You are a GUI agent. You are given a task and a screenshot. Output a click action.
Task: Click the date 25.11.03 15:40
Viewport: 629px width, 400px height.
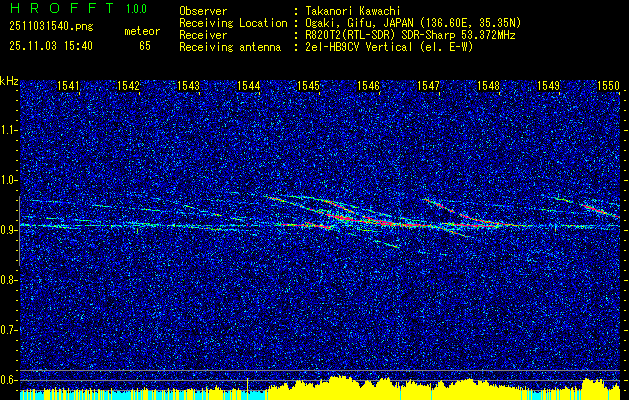(x=51, y=46)
